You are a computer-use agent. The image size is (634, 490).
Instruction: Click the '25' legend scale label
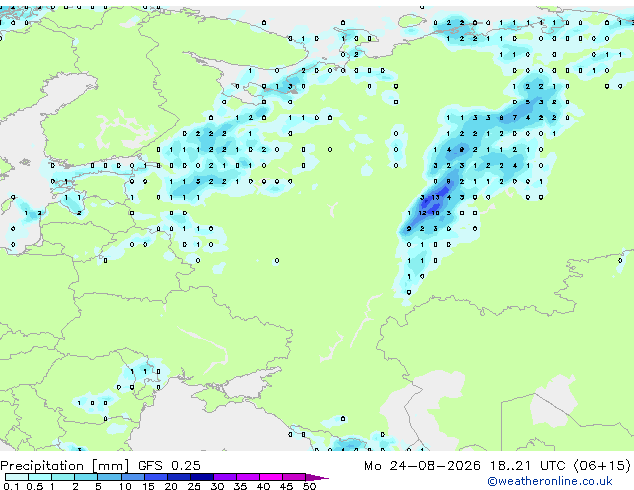click(194, 486)
